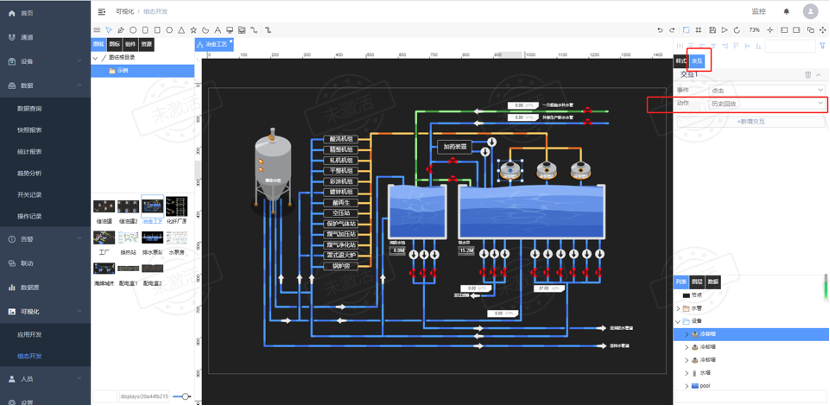Image resolution: width=830 pixels, height=406 pixels.
Task: Select the text tool icon
Action: tap(217, 30)
